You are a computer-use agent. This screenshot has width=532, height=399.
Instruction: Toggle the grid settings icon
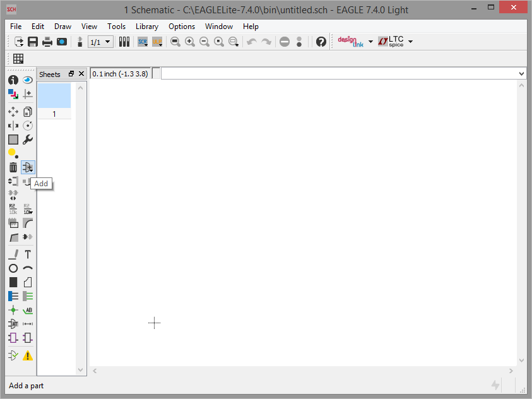pos(18,59)
